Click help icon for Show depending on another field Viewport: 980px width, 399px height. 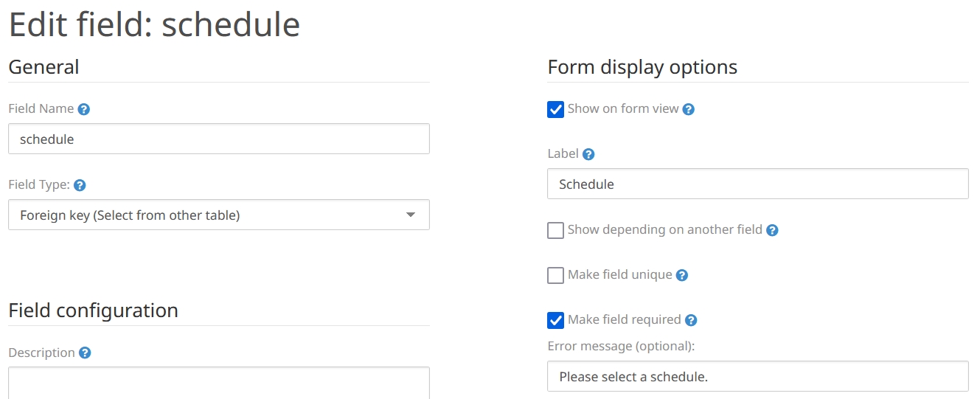click(772, 230)
